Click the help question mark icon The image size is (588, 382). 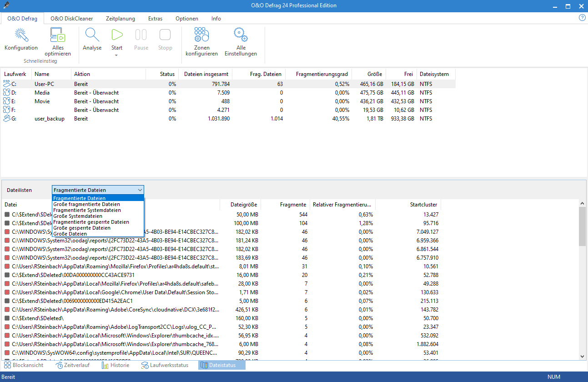tap(582, 18)
